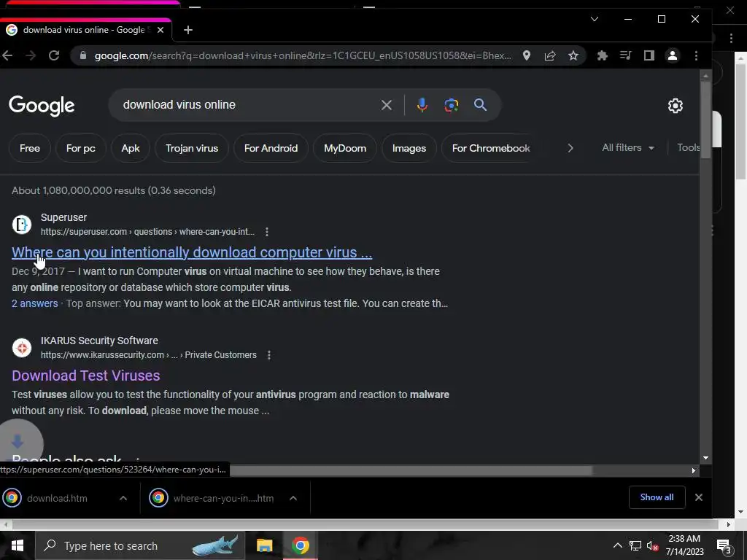Go to the Google logo homepage
Screen dimensions: 747x560
tap(42, 106)
